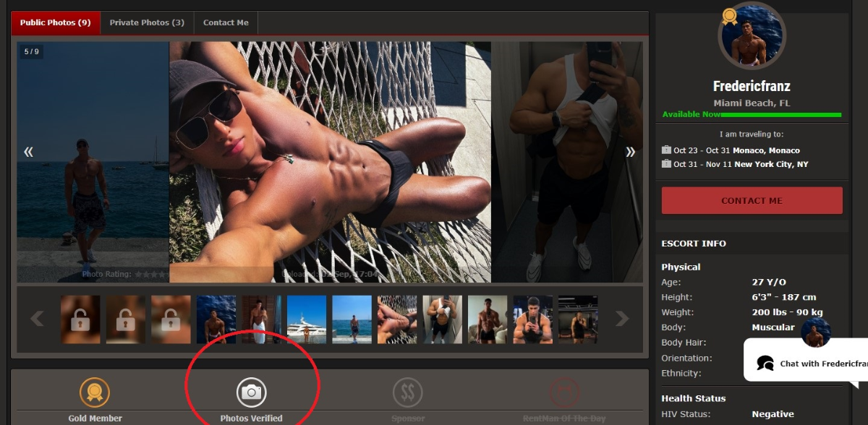Open the first locked private photo thumbnail
Viewport: 868px width, 425px height.
point(80,319)
